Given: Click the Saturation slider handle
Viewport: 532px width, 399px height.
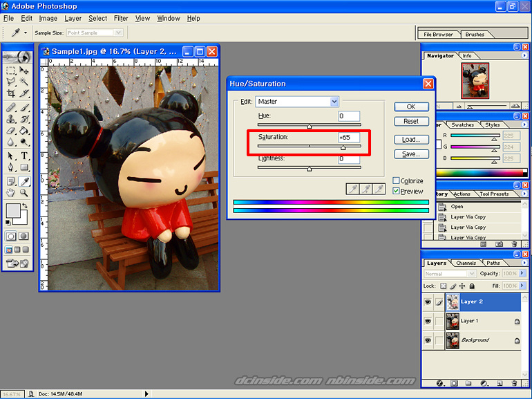Looking at the screenshot, I should tap(343, 147).
